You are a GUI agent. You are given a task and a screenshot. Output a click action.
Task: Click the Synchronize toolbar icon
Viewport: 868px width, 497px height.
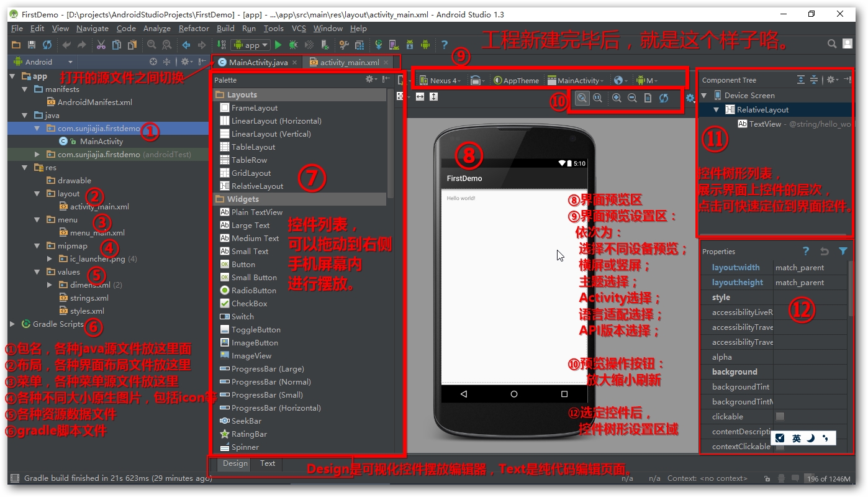[47, 45]
